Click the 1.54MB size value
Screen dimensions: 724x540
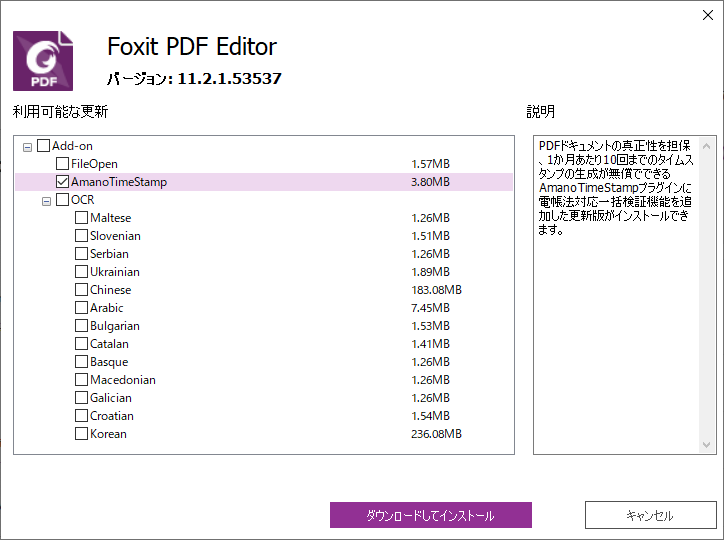(430, 416)
